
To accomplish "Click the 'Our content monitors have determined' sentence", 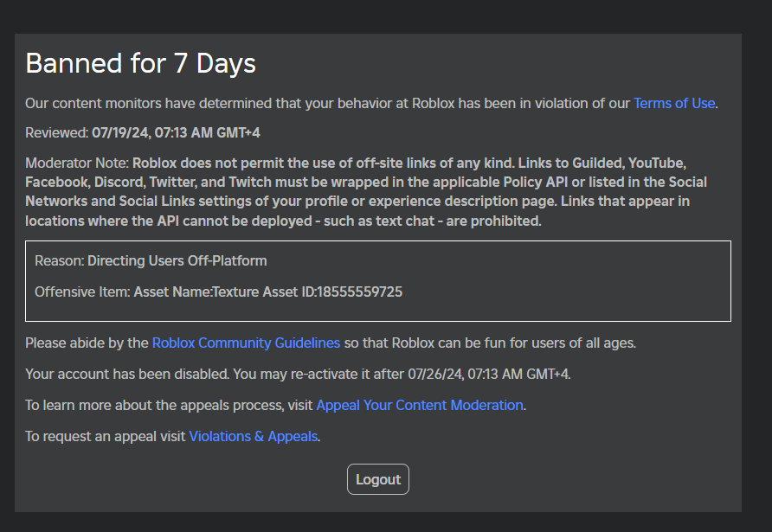I will pyautogui.click(x=372, y=103).
